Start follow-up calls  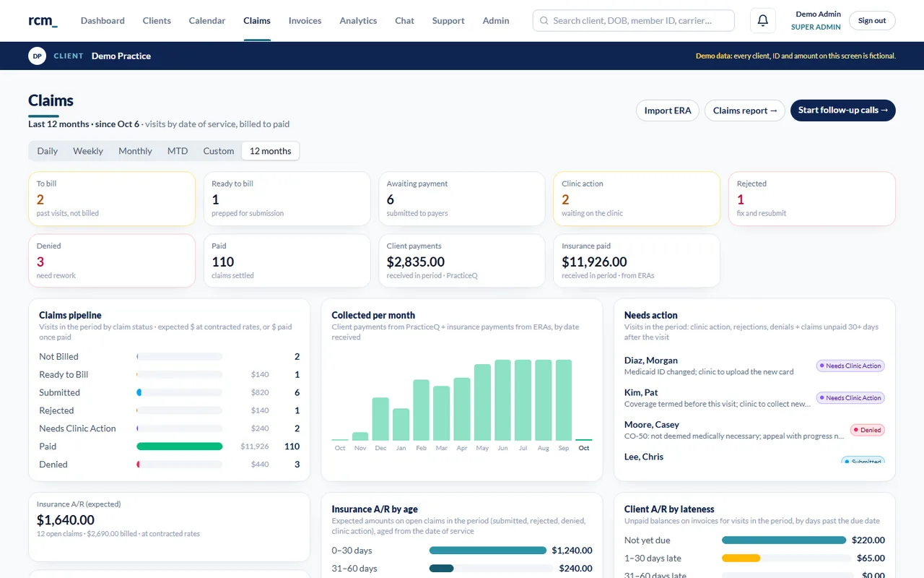point(843,111)
